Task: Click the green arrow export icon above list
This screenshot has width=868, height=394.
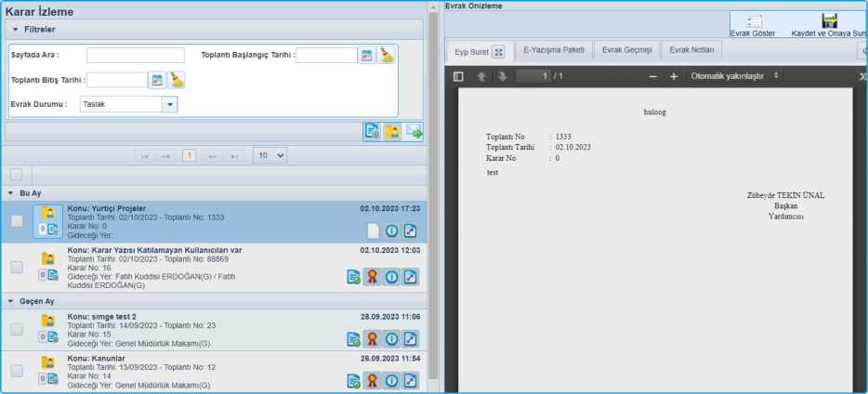Action: tap(414, 131)
